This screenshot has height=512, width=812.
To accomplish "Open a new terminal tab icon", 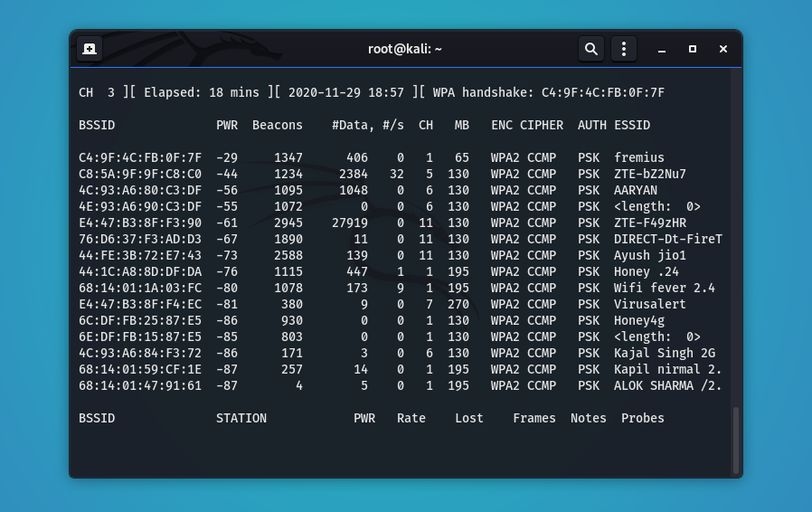I will tap(90, 49).
